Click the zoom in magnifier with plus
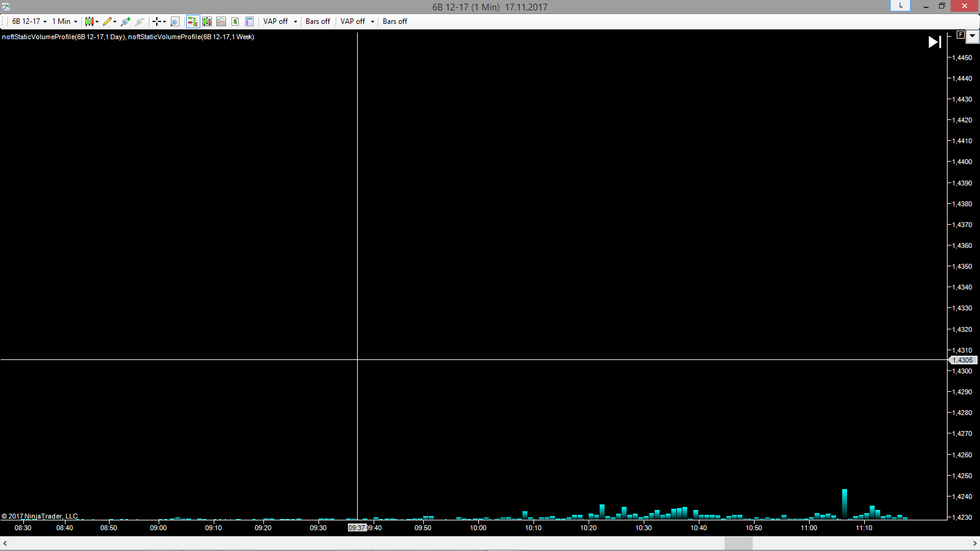This screenshot has height=551, width=980. [126, 21]
